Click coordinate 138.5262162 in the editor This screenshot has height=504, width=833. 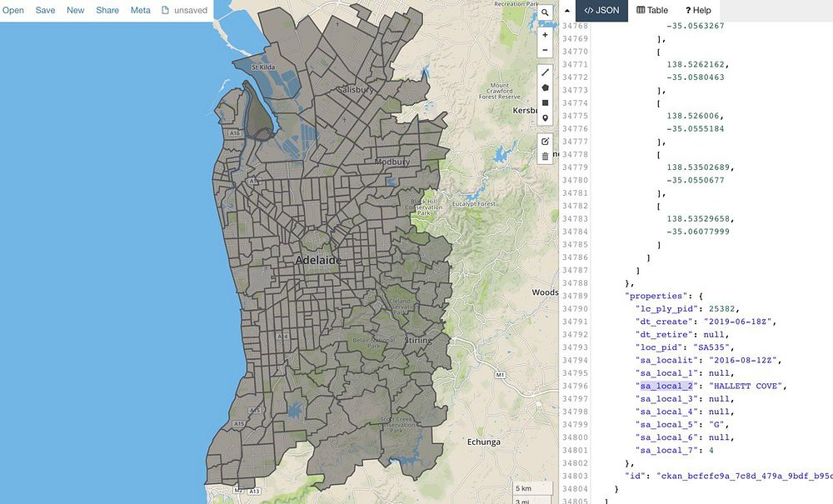tap(696, 64)
